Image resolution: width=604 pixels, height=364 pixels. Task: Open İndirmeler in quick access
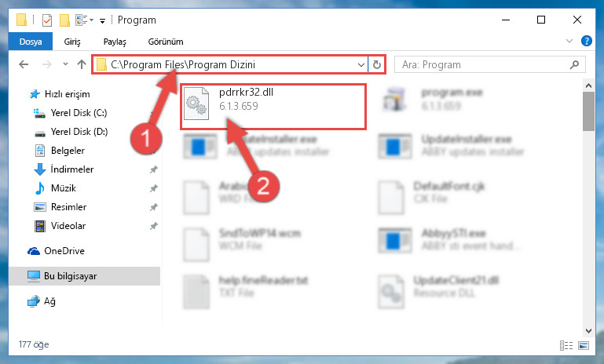[72, 169]
